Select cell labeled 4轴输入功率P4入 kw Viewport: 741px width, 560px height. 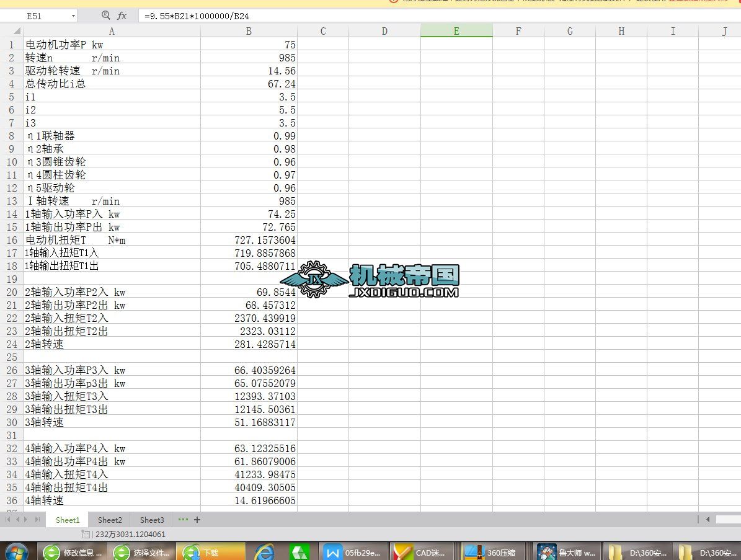pyautogui.click(x=112, y=448)
